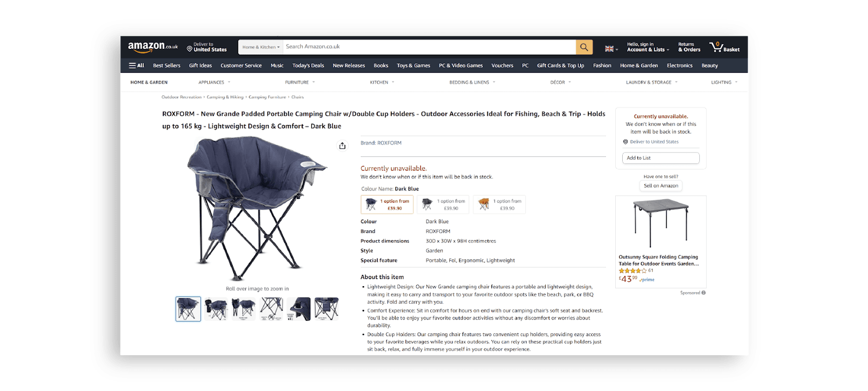This screenshot has height=391, width=868.
Task: Open the Today's Deals menu item
Action: [308, 66]
